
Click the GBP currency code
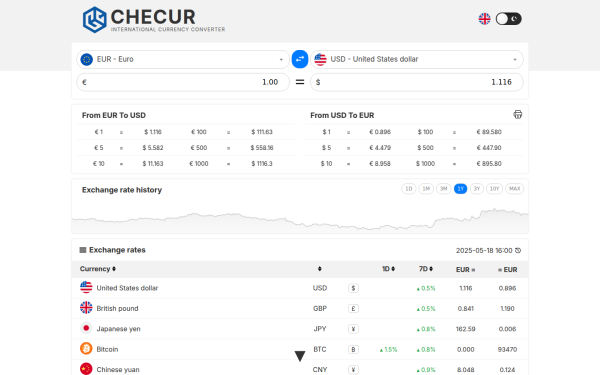(320, 308)
